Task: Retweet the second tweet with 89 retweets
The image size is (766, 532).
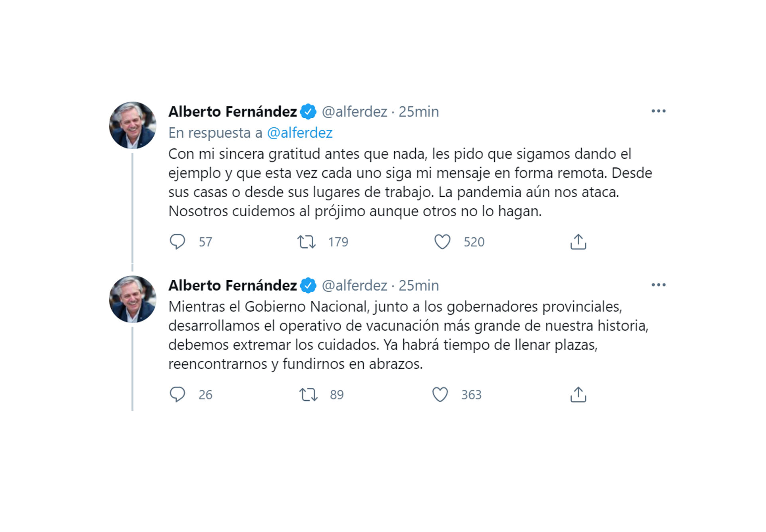Action: (308, 395)
